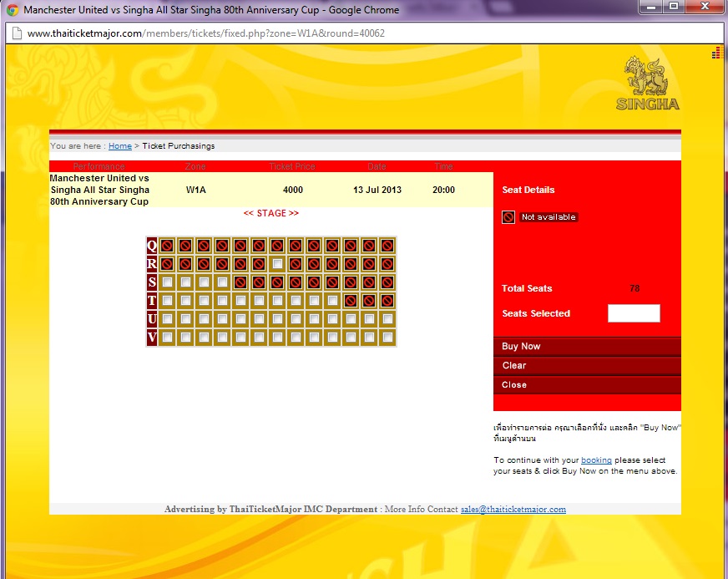The image size is (728, 579).
Task: Click the row T label
Action: 152,301
